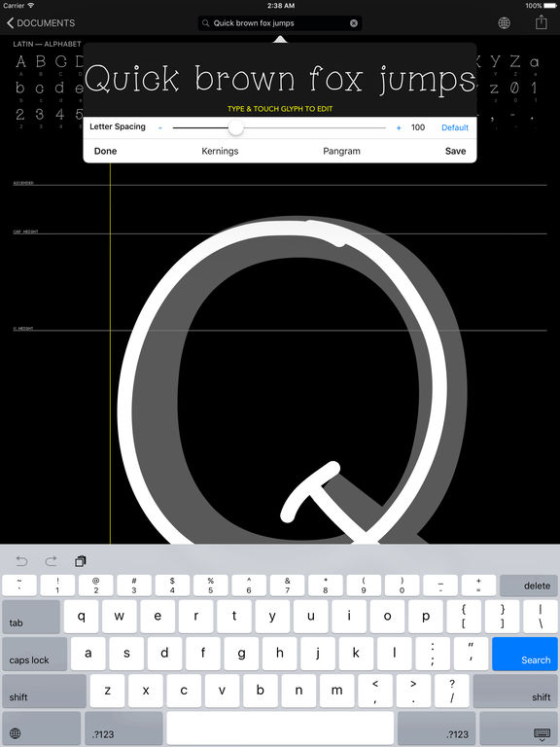
Task: Reset letter spacing to Default
Action: 455,127
